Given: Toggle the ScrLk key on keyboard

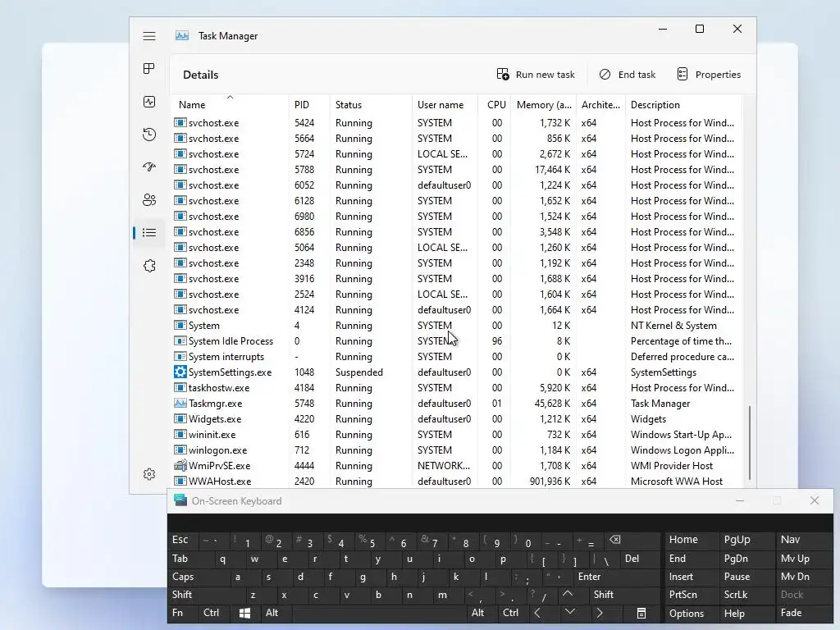Looking at the screenshot, I should (746, 595).
